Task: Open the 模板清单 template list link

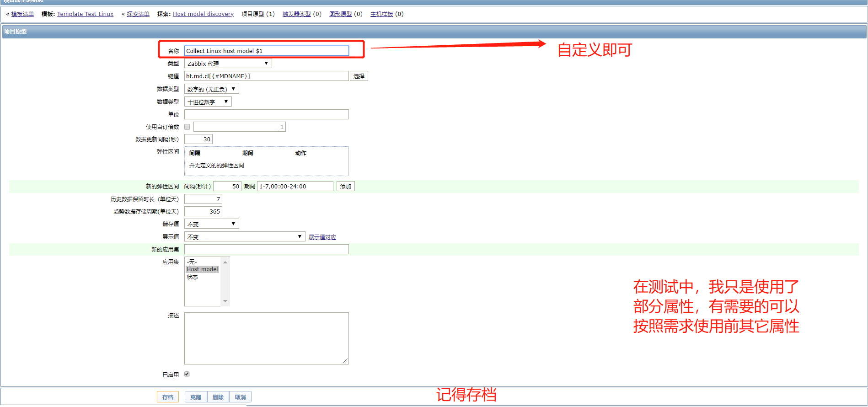Action: 22,14
